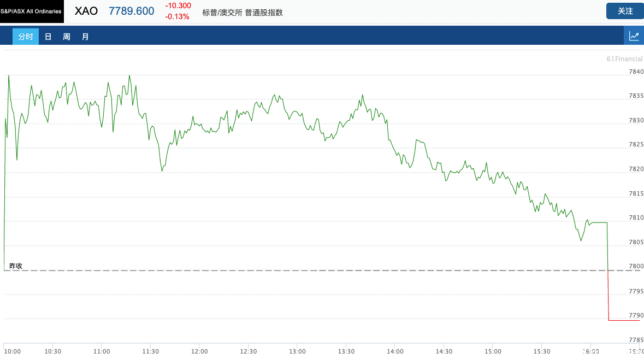The width and height of the screenshot is (644, 359).
Task: Click the 10:00 time axis label
Action: pos(13,351)
